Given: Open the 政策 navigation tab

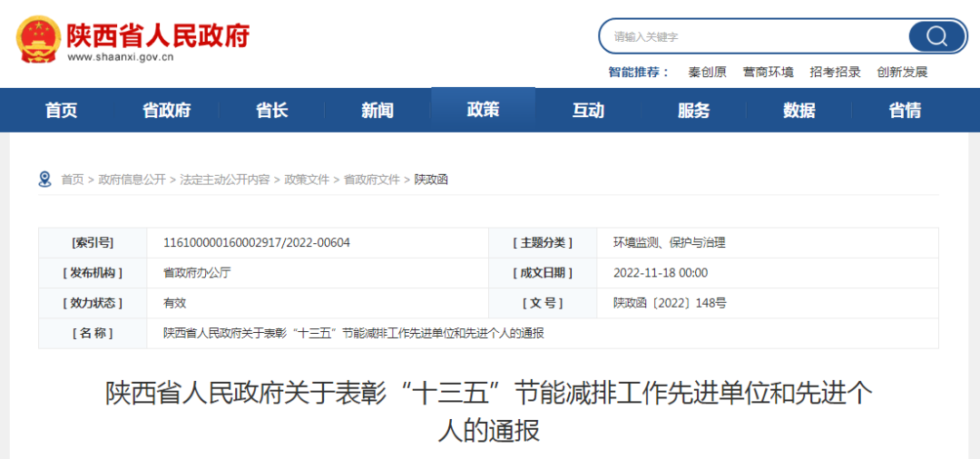Looking at the screenshot, I should tap(483, 110).
